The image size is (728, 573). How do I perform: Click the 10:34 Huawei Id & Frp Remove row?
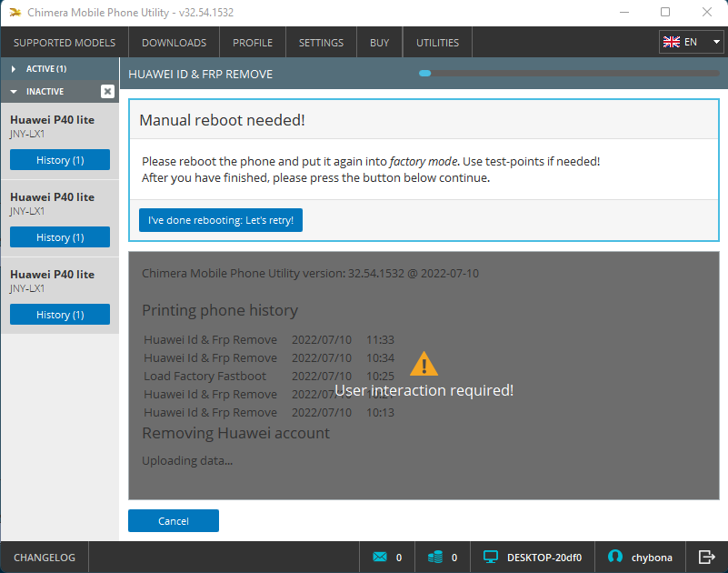[269, 357]
